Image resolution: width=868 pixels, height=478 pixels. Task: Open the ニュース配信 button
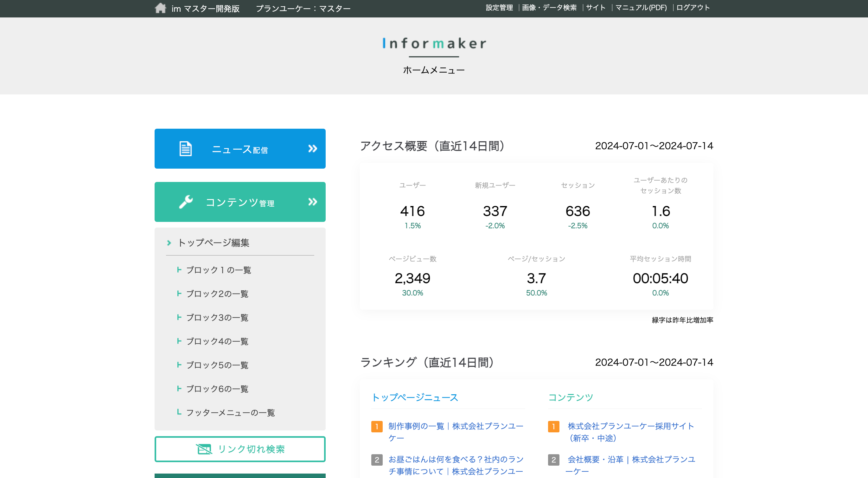240,149
